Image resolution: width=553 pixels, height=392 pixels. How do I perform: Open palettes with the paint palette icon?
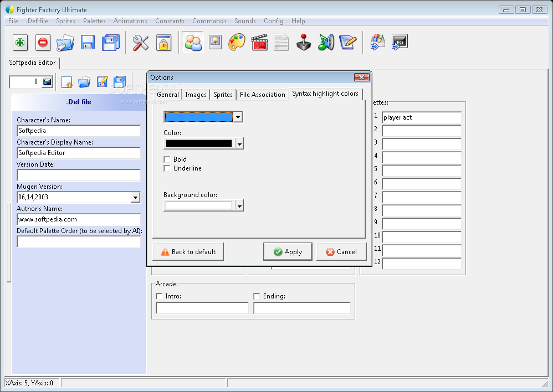(x=237, y=43)
